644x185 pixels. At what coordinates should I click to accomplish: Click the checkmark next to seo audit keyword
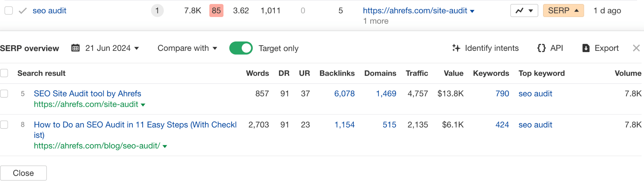tap(22, 10)
